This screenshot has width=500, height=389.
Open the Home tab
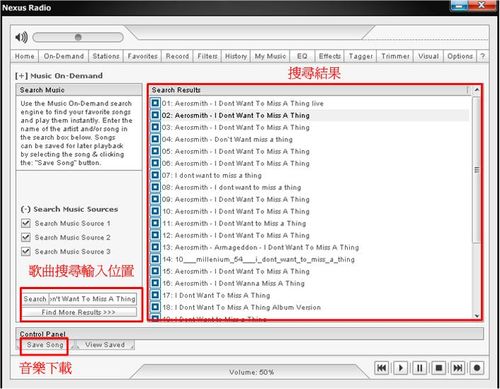[x=24, y=56]
